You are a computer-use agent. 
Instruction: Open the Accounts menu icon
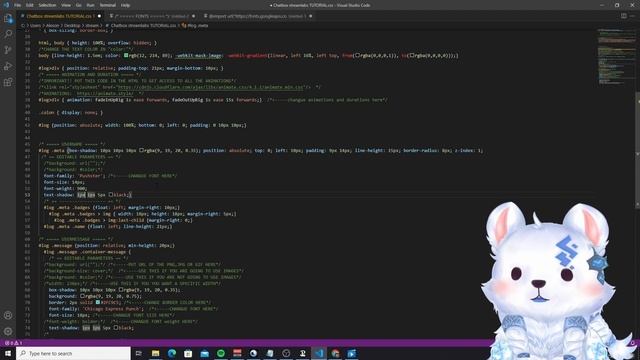pyautogui.click(x=8, y=316)
